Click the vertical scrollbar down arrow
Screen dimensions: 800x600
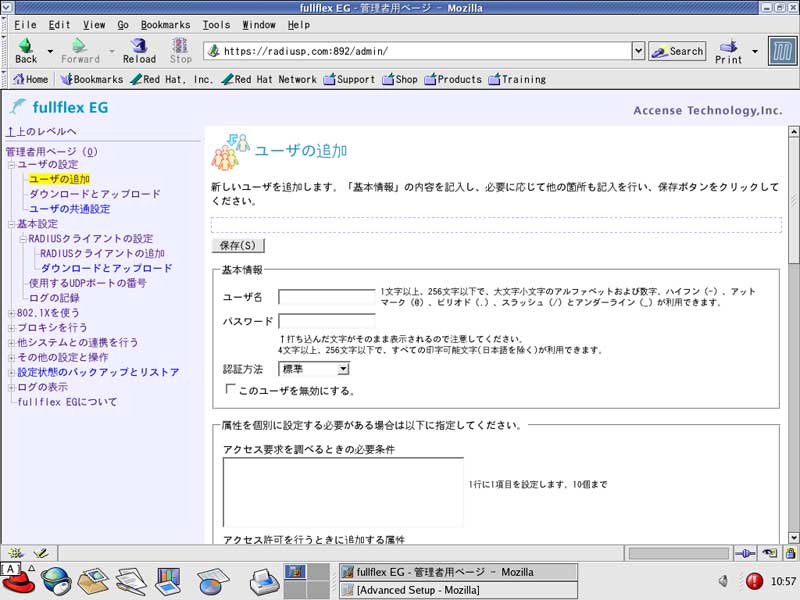[793, 537]
